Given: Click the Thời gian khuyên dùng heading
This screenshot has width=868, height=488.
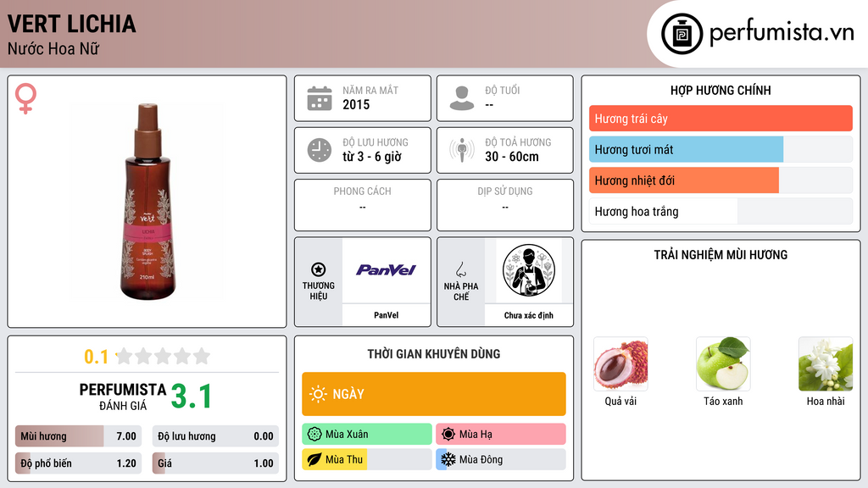Looking at the screenshot, I should point(434,354).
